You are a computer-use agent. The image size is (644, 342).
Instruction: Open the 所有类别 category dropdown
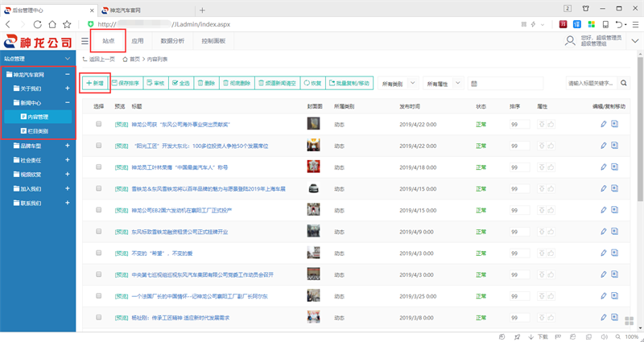[x=398, y=84]
